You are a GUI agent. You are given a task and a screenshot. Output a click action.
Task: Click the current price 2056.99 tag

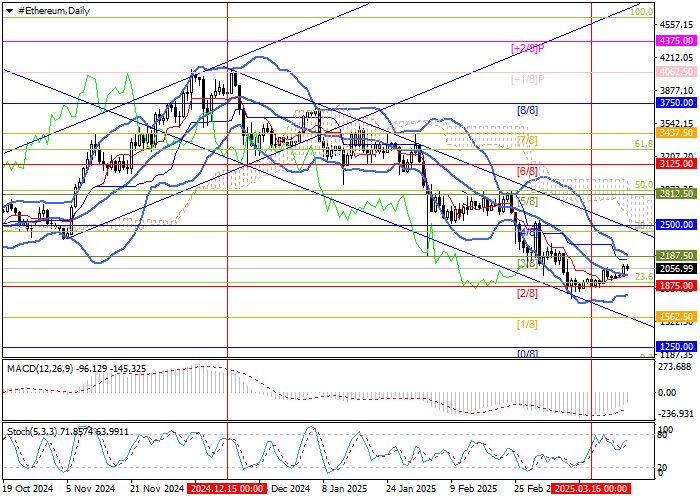coord(677,268)
